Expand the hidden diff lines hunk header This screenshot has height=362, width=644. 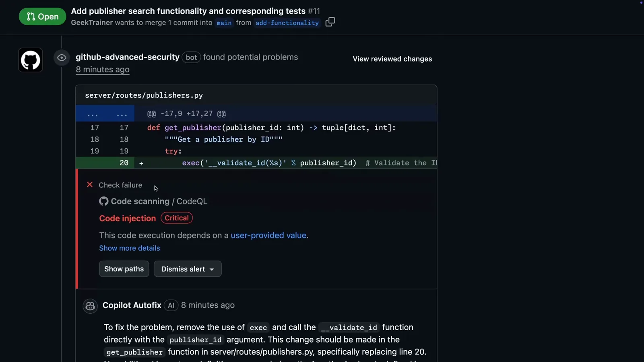(x=256, y=113)
